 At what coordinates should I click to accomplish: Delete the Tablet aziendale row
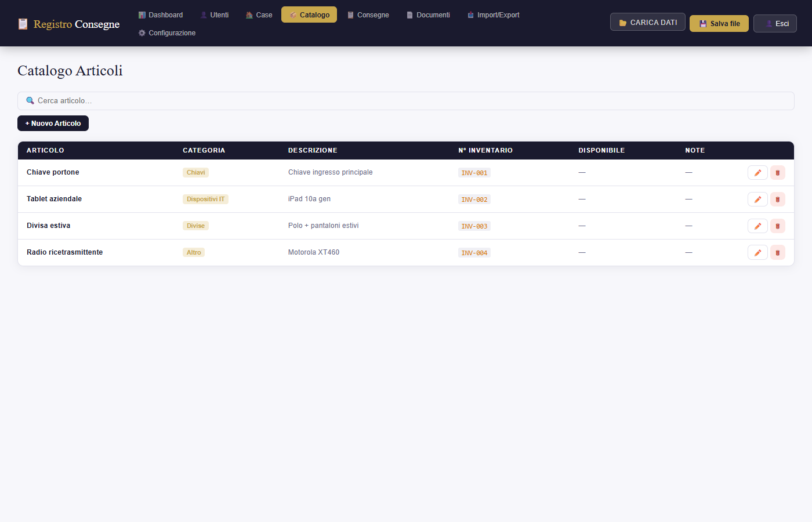(778, 200)
